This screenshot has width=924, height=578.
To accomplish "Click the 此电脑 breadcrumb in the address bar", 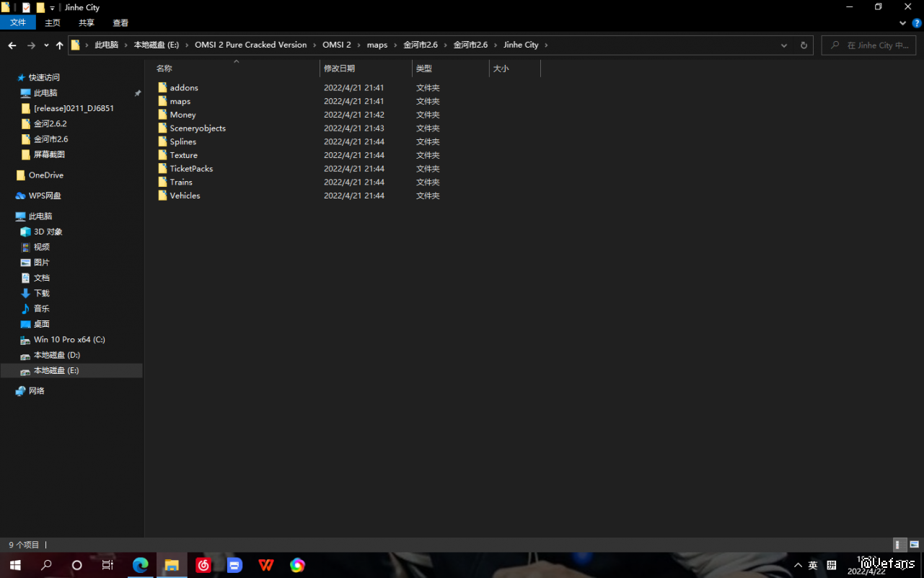I will coord(106,45).
